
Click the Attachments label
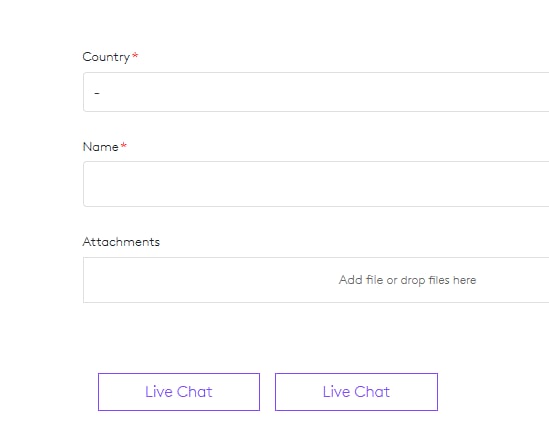[121, 242]
